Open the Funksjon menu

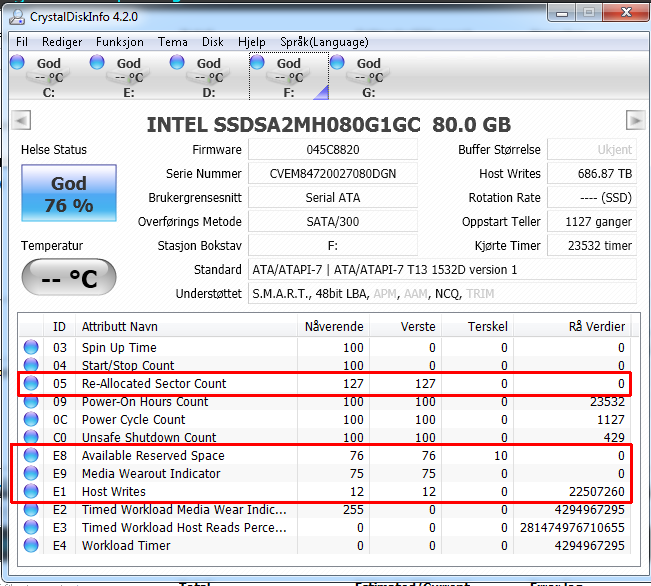120,42
